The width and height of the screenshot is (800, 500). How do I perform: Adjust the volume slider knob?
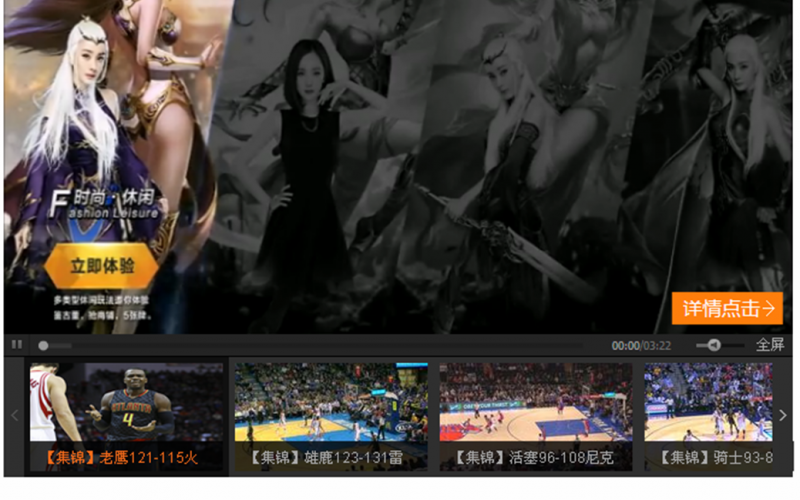[714, 345]
